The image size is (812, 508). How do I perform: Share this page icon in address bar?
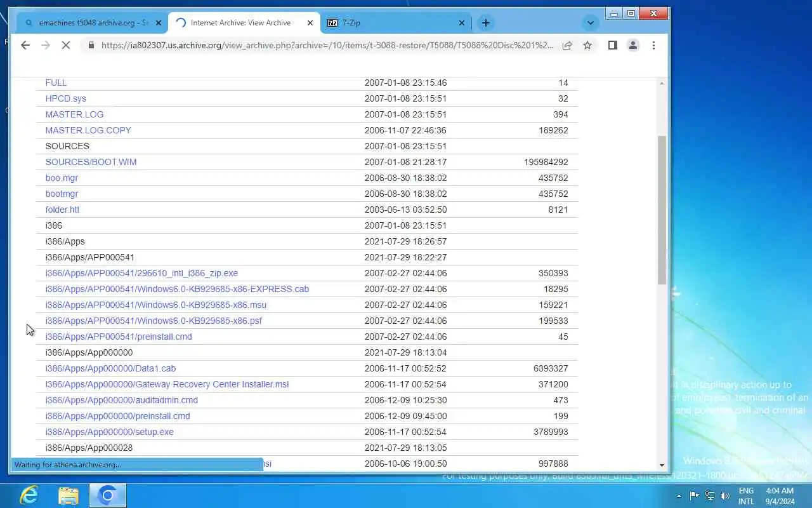pyautogui.click(x=567, y=45)
